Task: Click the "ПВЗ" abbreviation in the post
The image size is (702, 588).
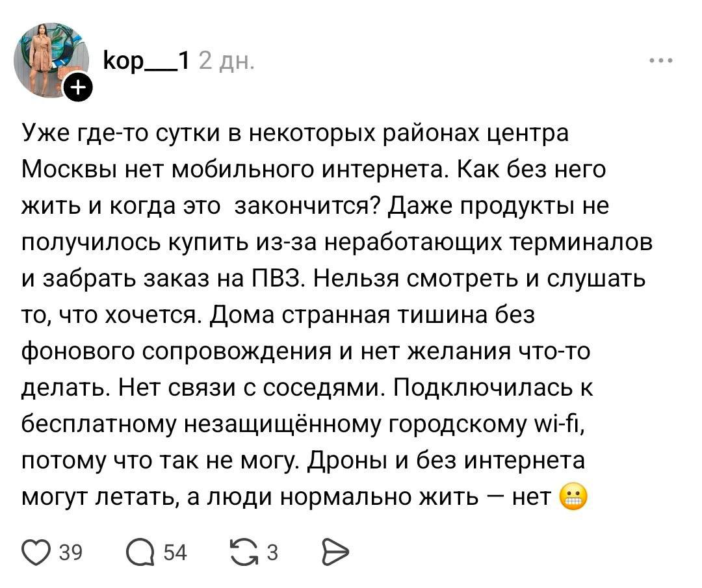Action: [x=272, y=279]
